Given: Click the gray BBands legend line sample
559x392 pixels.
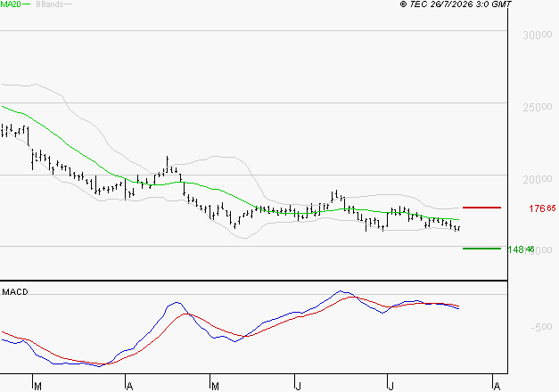Looking at the screenshot, I should tap(68, 4).
